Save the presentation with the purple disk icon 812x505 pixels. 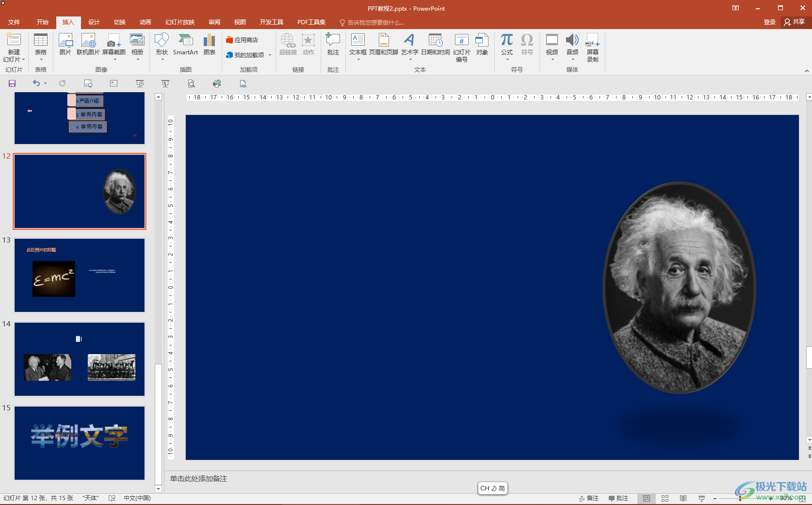12,83
